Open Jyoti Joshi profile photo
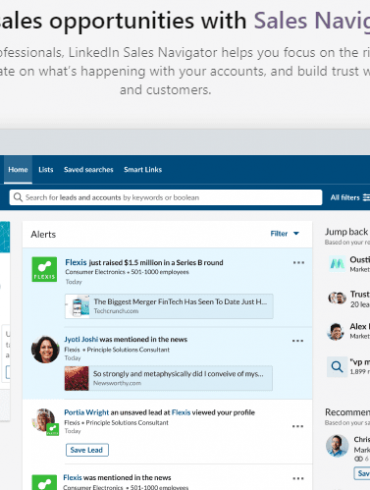The width and height of the screenshot is (370, 490). pos(45,349)
